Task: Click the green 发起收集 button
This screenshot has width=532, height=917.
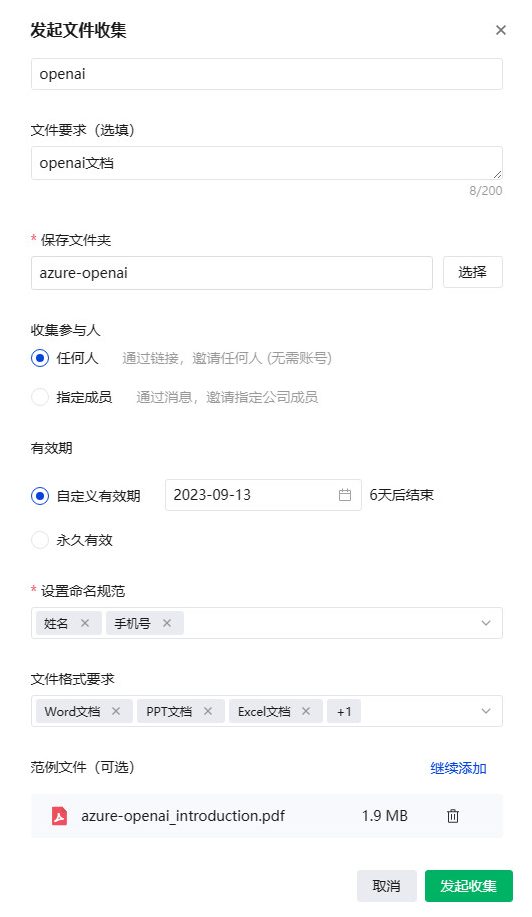Action: 469,886
